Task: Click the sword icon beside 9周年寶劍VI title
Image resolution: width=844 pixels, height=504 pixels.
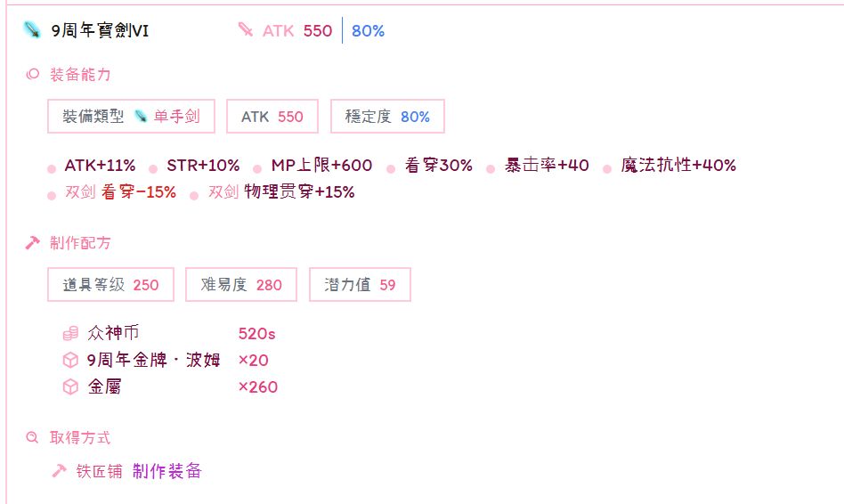Action: pos(32,31)
